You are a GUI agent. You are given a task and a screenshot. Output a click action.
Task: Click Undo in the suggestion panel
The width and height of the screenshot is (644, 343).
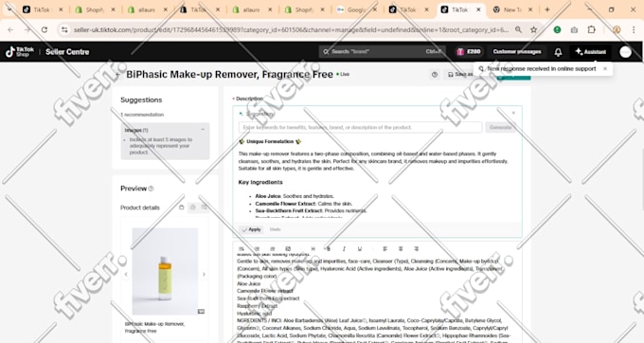tap(275, 229)
